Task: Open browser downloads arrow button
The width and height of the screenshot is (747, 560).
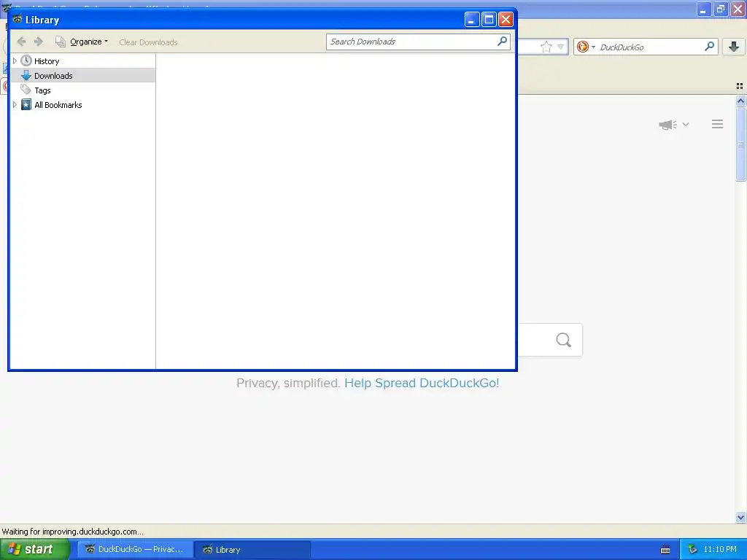Action: [x=734, y=46]
